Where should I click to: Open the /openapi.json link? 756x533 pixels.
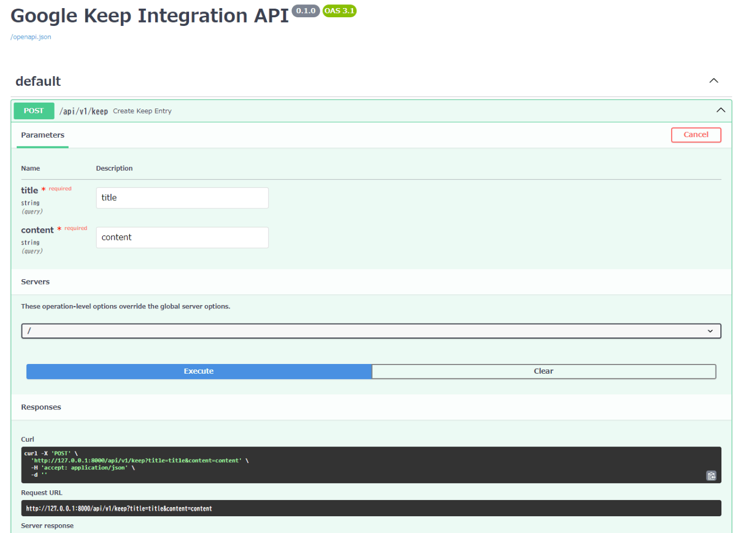point(31,37)
